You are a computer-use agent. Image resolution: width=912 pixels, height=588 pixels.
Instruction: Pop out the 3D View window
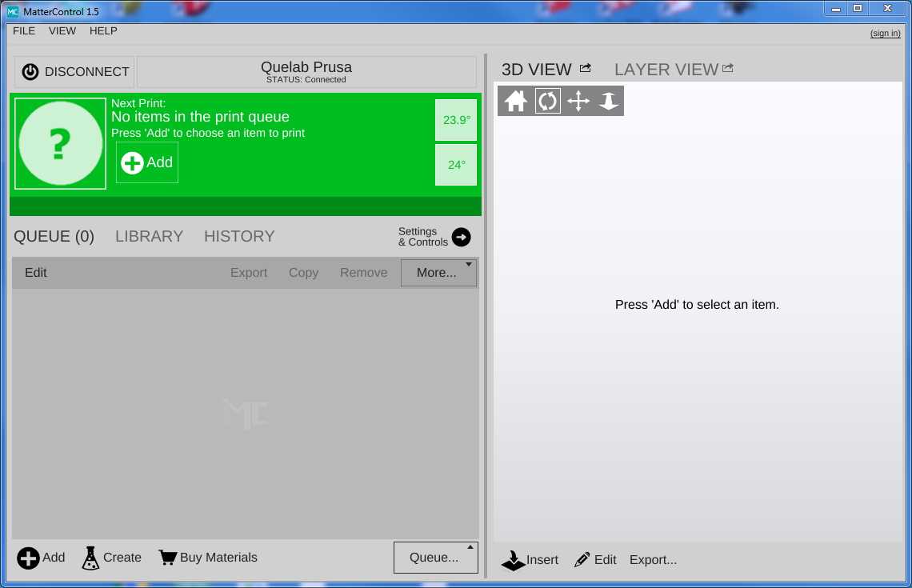(x=586, y=69)
